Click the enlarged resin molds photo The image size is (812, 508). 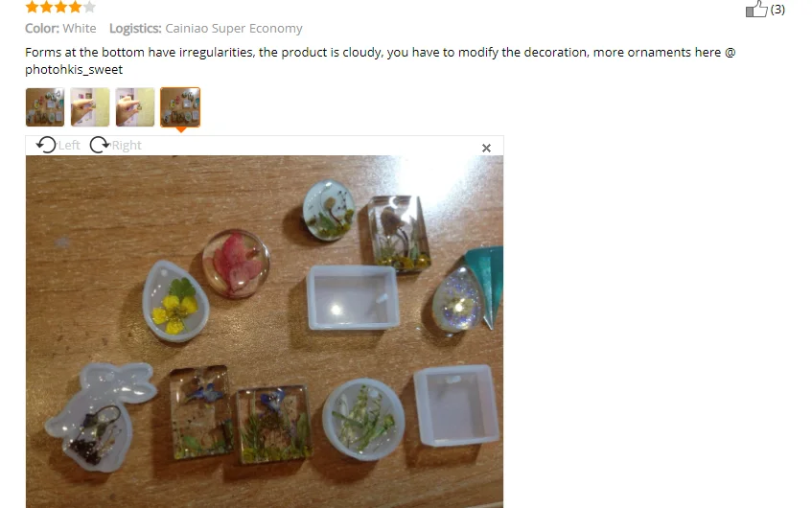[x=264, y=332]
